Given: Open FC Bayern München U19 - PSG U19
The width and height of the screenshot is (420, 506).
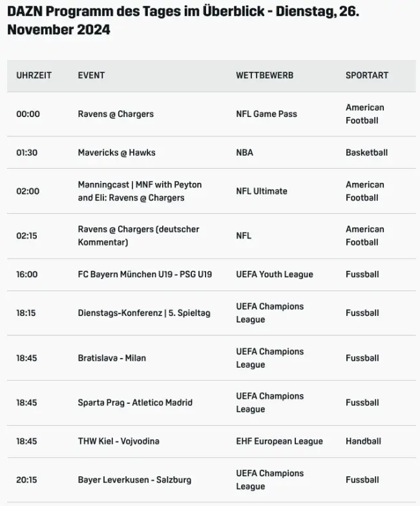Looking at the screenshot, I should [x=145, y=275].
